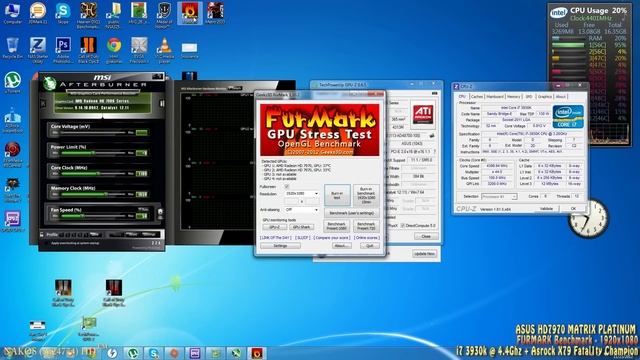
Task: Adjust the Core Voltage slider in Afterburner
Action: (x=93, y=133)
